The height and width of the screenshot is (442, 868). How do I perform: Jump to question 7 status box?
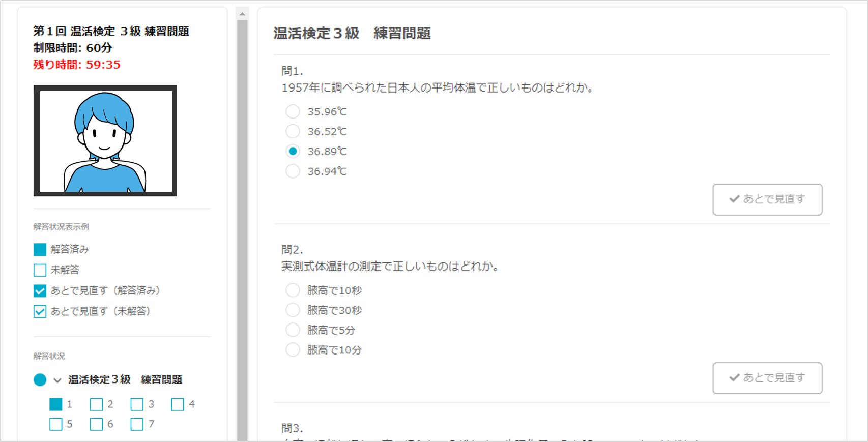(x=137, y=424)
